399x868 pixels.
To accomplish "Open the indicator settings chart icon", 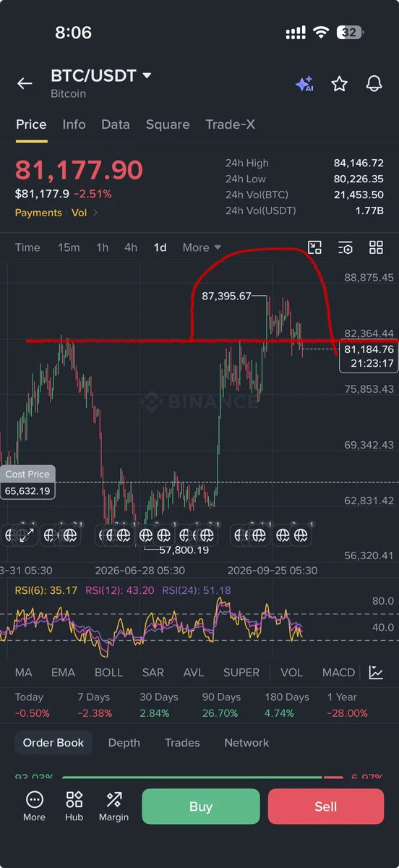I will point(376,673).
